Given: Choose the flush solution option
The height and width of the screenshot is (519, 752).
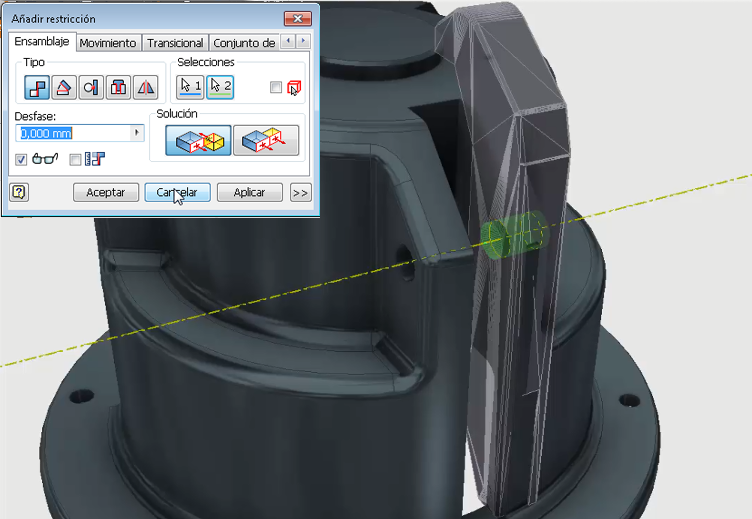Looking at the screenshot, I should pos(266,140).
